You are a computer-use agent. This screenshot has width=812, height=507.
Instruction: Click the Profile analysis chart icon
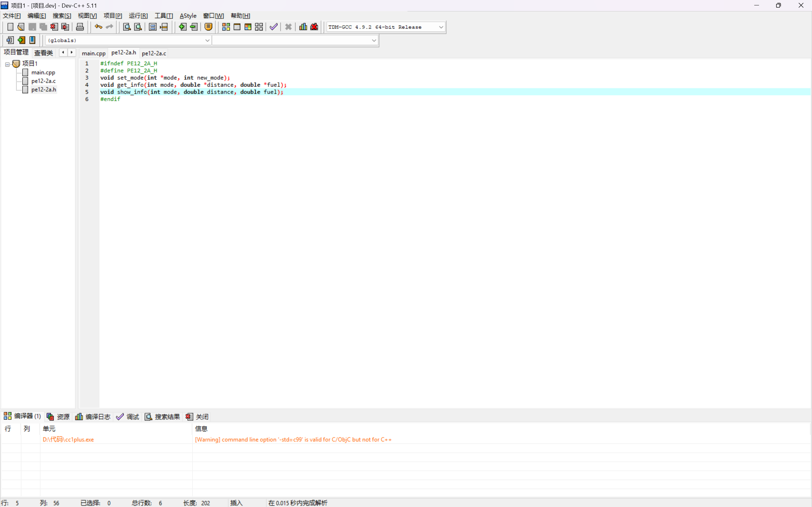[x=303, y=27]
